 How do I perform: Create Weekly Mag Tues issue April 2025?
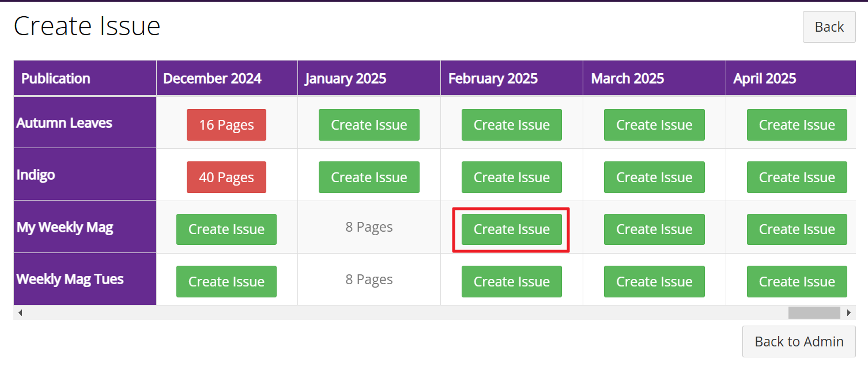click(x=797, y=281)
